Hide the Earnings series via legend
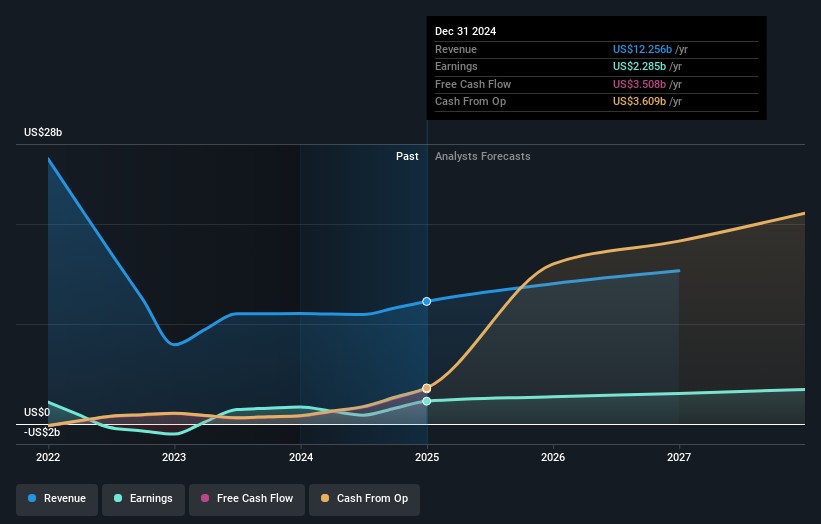821x524 pixels. [x=142, y=498]
